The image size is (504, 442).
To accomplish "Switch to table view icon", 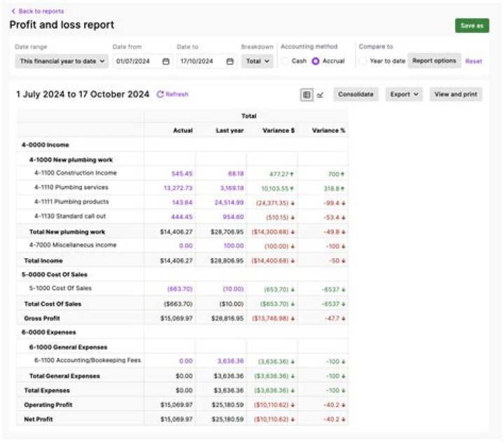I will [307, 94].
